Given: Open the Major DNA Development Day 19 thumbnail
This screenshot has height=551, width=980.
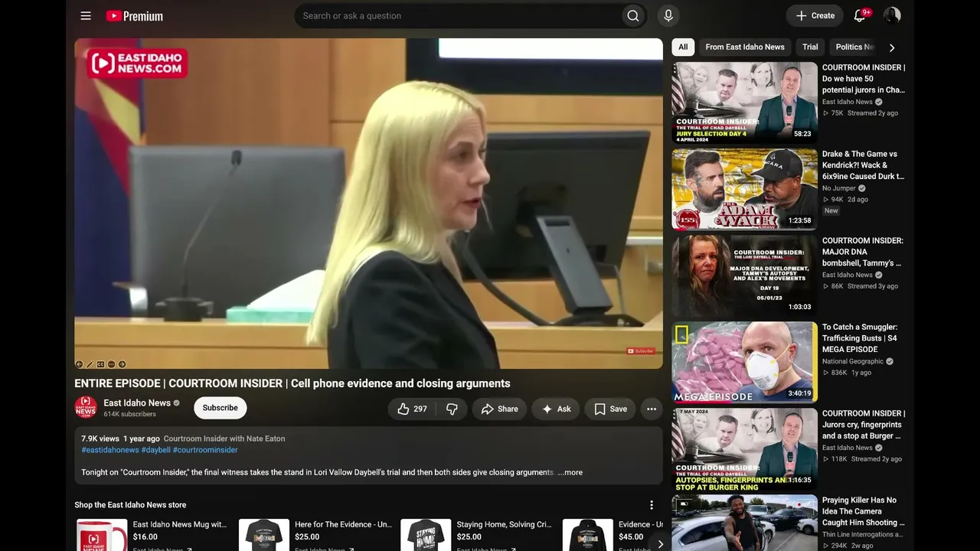Looking at the screenshot, I should (744, 275).
